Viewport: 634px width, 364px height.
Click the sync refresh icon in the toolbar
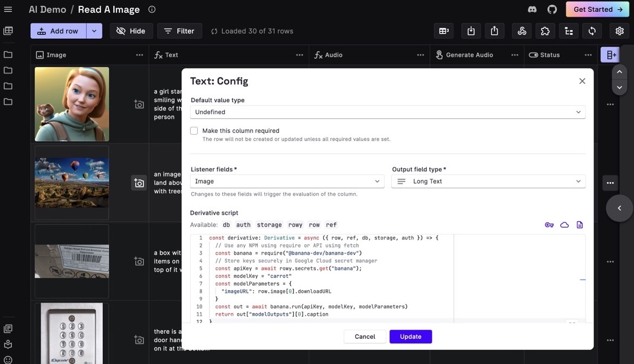click(591, 31)
